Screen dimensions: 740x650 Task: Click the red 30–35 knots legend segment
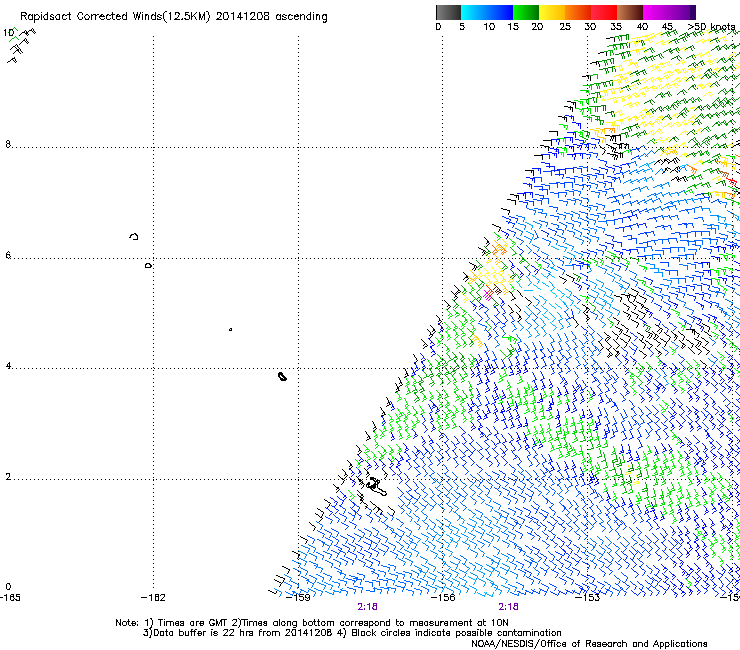coord(604,12)
